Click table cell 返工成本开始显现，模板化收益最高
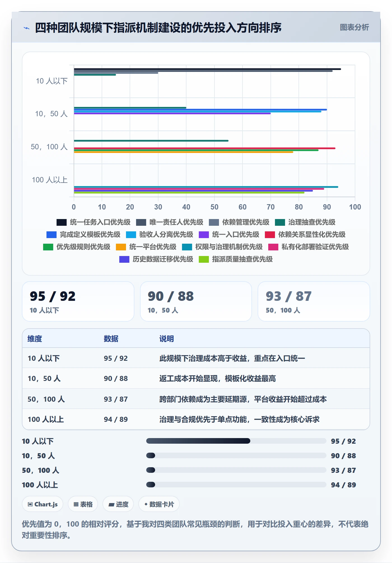The image size is (392, 563). coord(218,379)
